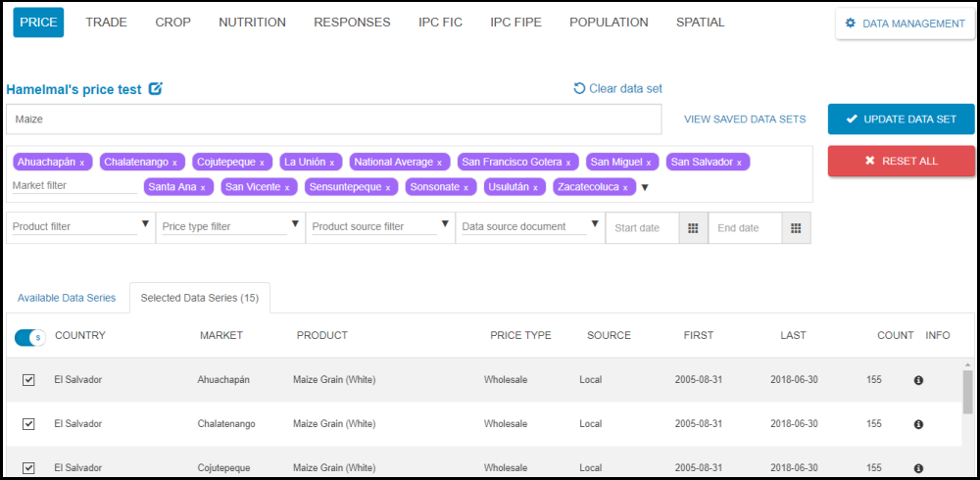This screenshot has height=480, width=980.
Task: Show info for the Ahuachapán data series
Action: tap(918, 380)
